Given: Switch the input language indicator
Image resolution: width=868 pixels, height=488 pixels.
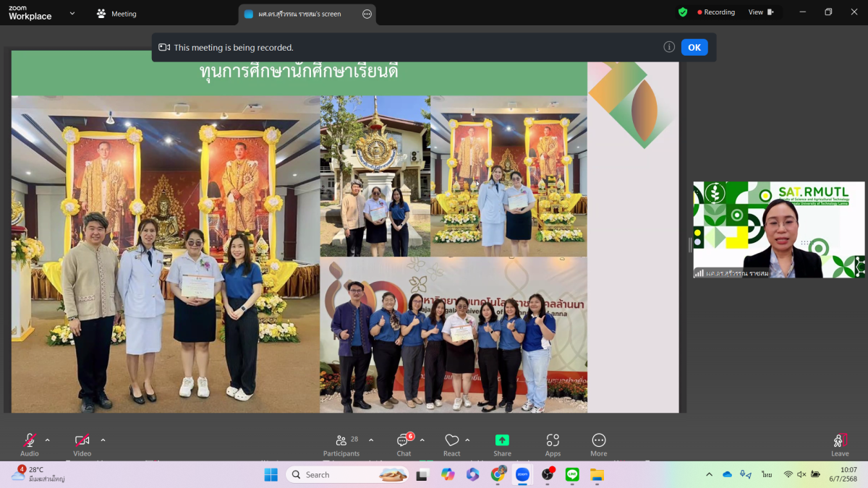Looking at the screenshot, I should (x=767, y=475).
